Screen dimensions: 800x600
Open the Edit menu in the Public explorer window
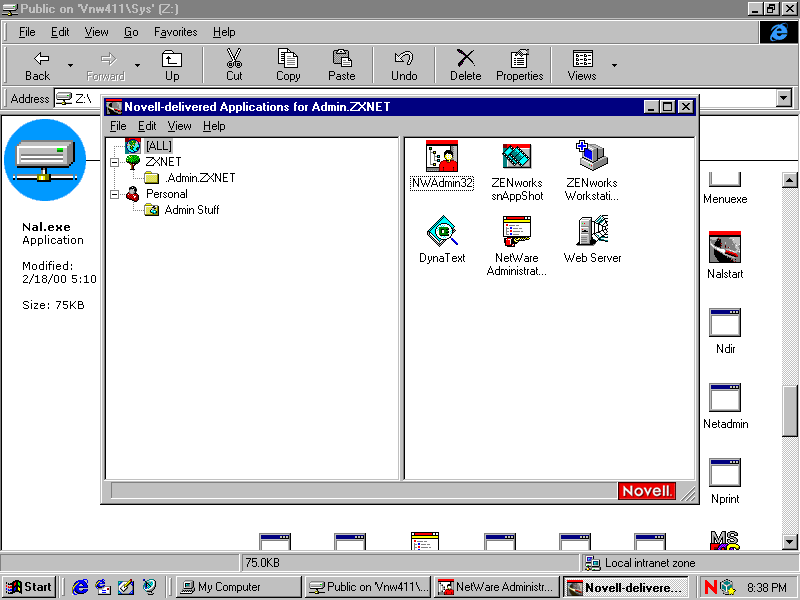click(60, 32)
